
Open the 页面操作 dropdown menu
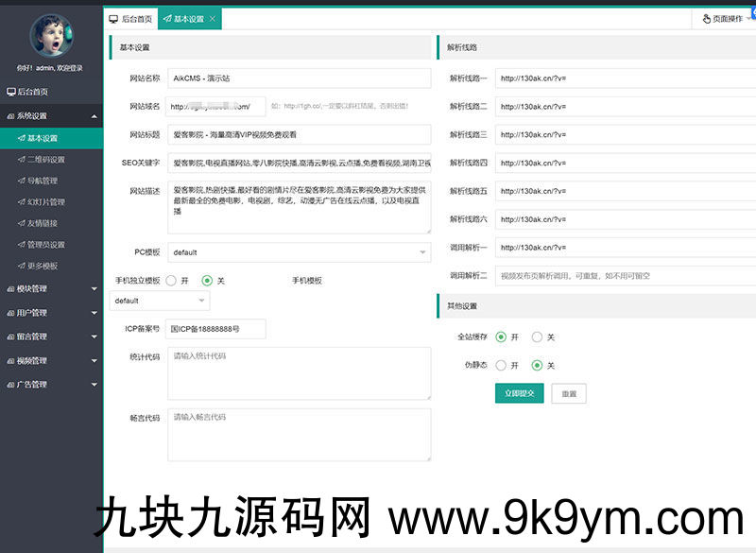click(x=723, y=19)
